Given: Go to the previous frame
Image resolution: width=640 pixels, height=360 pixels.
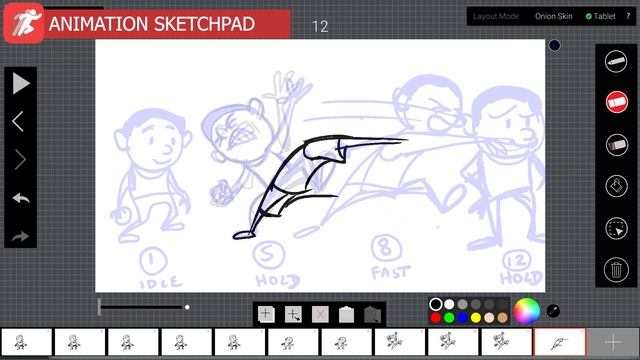Looking at the screenshot, I should [x=18, y=121].
